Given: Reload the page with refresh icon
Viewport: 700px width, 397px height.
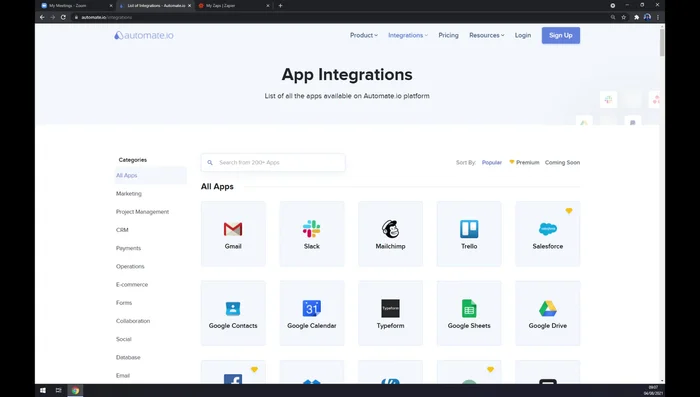Looking at the screenshot, I should point(63,17).
